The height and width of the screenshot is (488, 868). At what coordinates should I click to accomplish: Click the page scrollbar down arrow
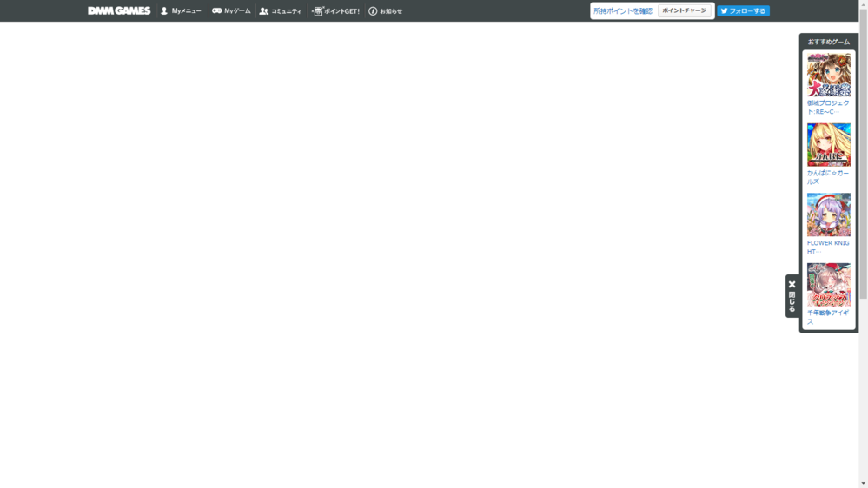click(863, 483)
